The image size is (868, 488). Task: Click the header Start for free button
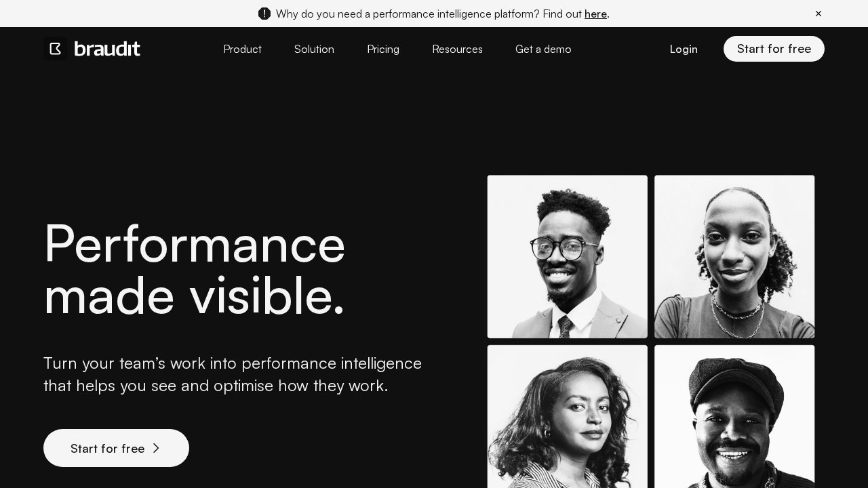click(x=774, y=49)
